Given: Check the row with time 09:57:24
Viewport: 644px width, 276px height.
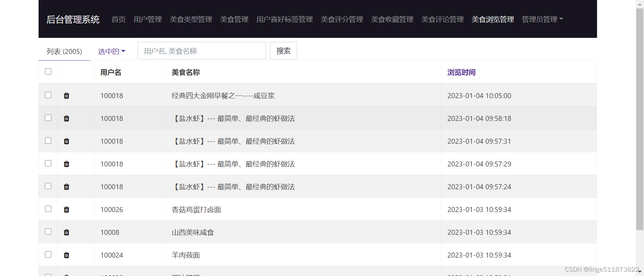Looking at the screenshot, I should [48, 186].
